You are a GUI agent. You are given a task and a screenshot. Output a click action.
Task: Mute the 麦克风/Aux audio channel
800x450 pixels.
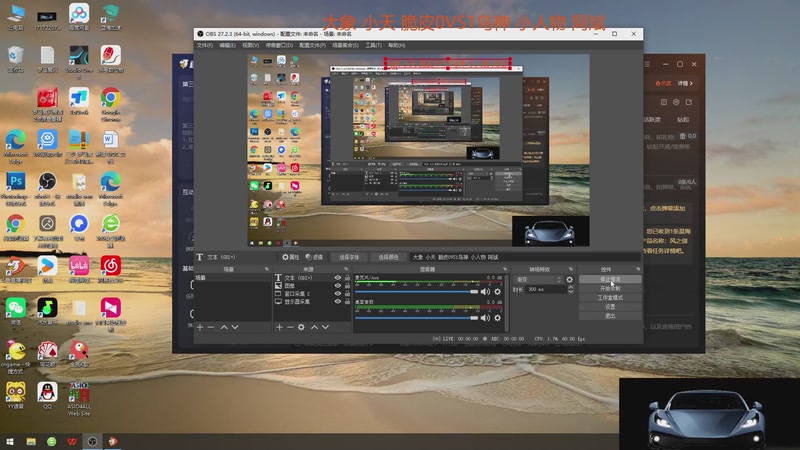click(485, 291)
